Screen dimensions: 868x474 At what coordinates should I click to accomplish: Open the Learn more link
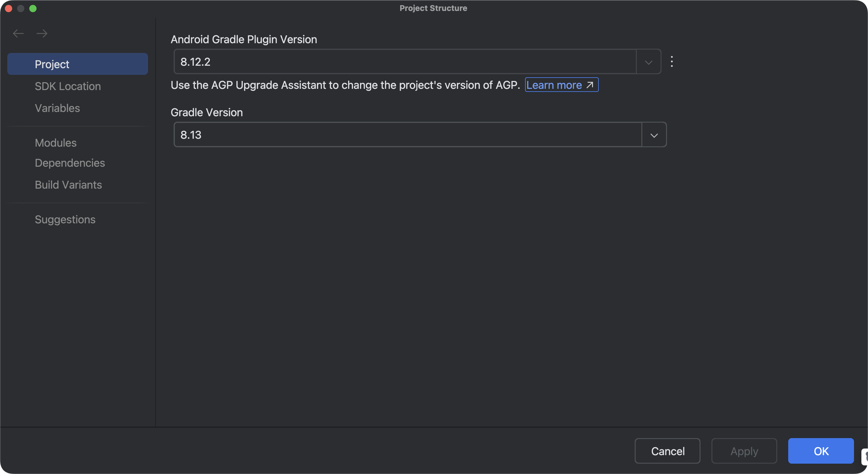point(554,85)
